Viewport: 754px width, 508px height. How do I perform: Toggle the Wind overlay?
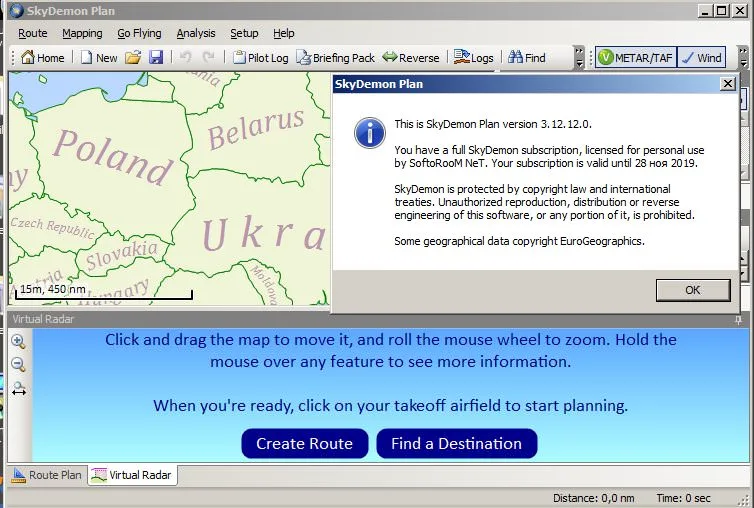point(702,58)
